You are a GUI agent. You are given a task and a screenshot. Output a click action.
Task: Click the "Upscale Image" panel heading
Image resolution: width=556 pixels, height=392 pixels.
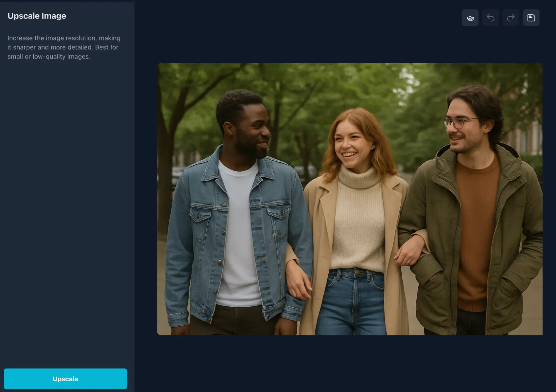coord(37,16)
